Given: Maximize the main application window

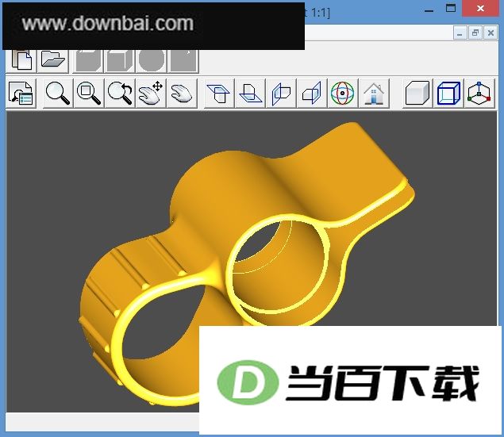Looking at the screenshot, I should coord(451,9).
